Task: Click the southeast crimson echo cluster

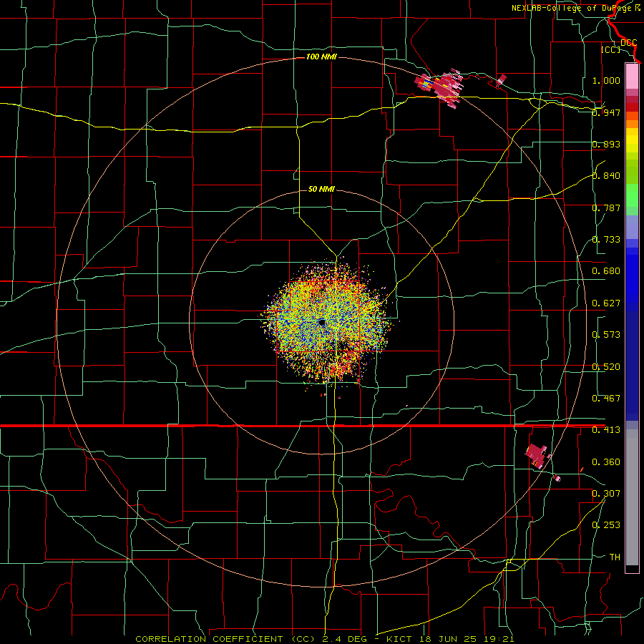Action: 537,455
